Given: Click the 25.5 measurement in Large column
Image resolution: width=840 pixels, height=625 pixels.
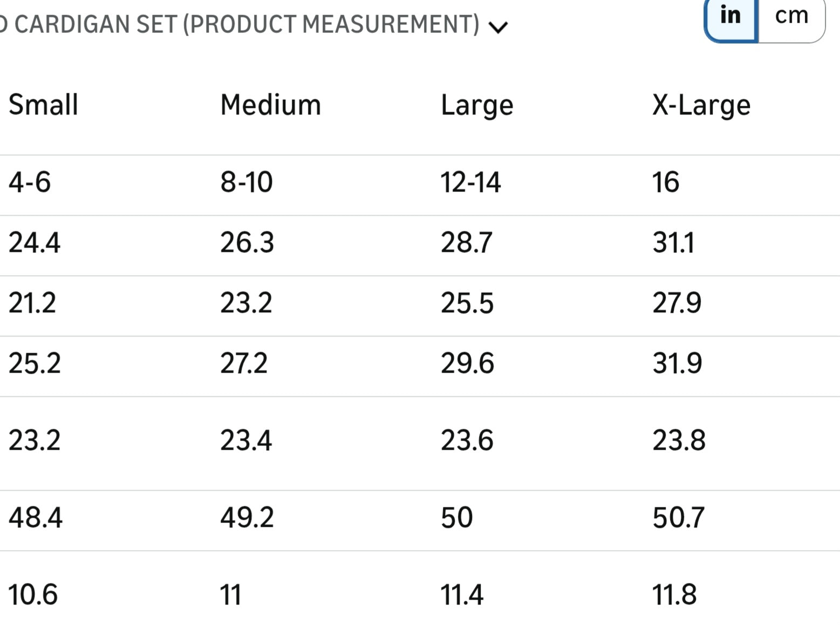Looking at the screenshot, I should click(x=467, y=303).
